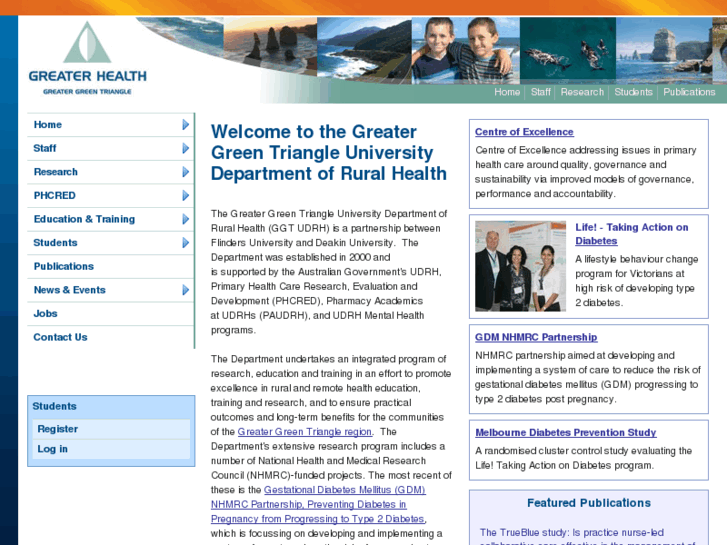Image resolution: width=727 pixels, height=545 pixels.
Task: Click the sunset rock stacks banner photo
Action: (x=270, y=46)
